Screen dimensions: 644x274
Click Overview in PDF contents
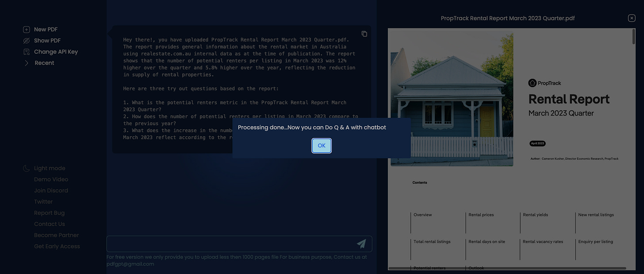(x=422, y=215)
